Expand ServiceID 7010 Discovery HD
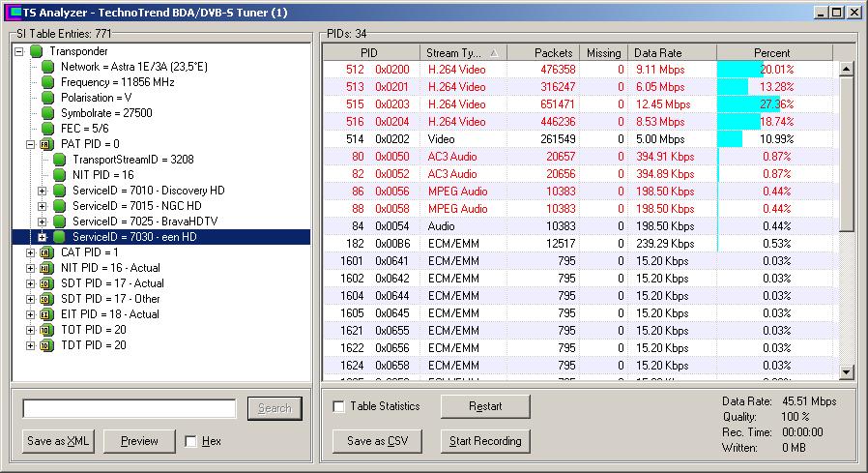Image resolution: width=868 pixels, height=473 pixels. (43, 192)
